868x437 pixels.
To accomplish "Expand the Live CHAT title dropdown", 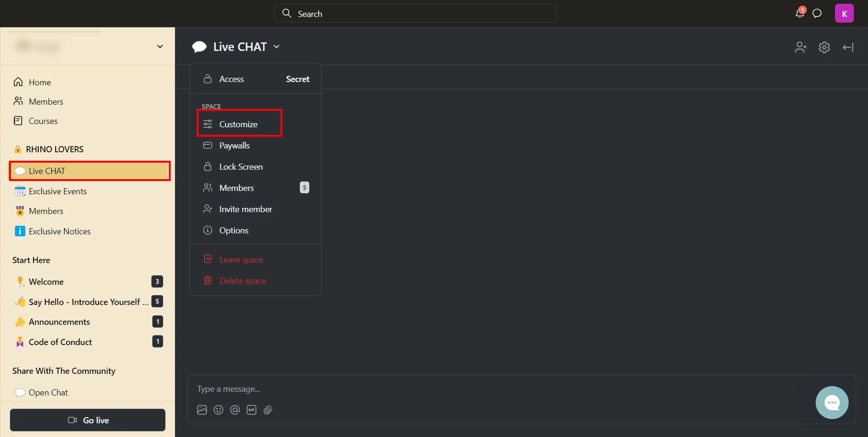I will pos(277,47).
